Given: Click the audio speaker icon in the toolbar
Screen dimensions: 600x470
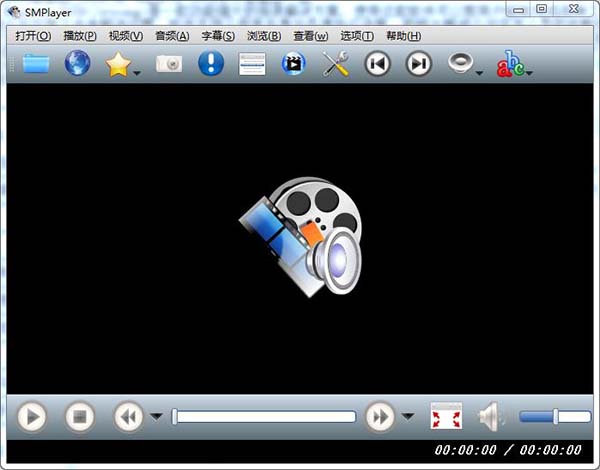Looking at the screenshot, I should [x=460, y=63].
